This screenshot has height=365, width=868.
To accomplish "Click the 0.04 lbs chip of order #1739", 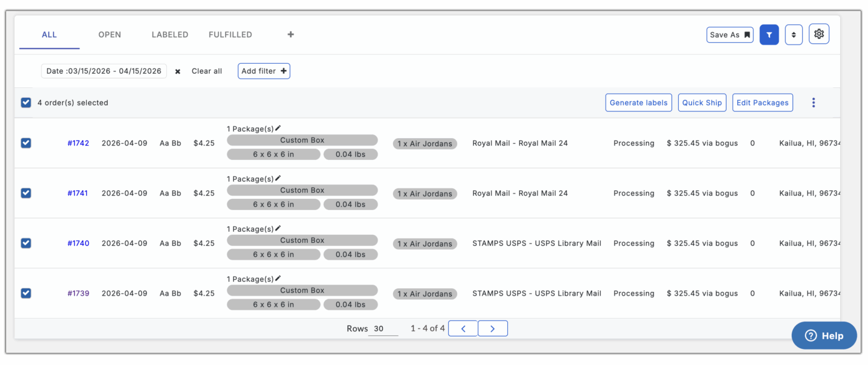I will (350, 306).
